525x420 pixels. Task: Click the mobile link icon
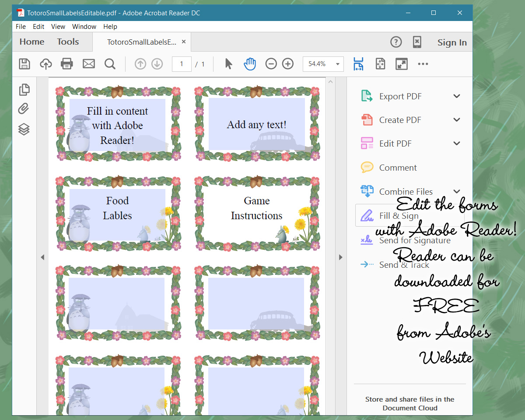coord(417,42)
